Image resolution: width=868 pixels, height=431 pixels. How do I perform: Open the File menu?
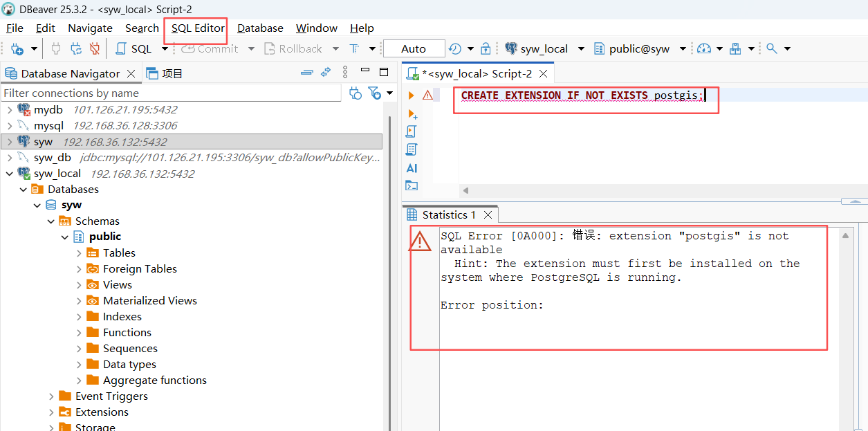[15, 28]
